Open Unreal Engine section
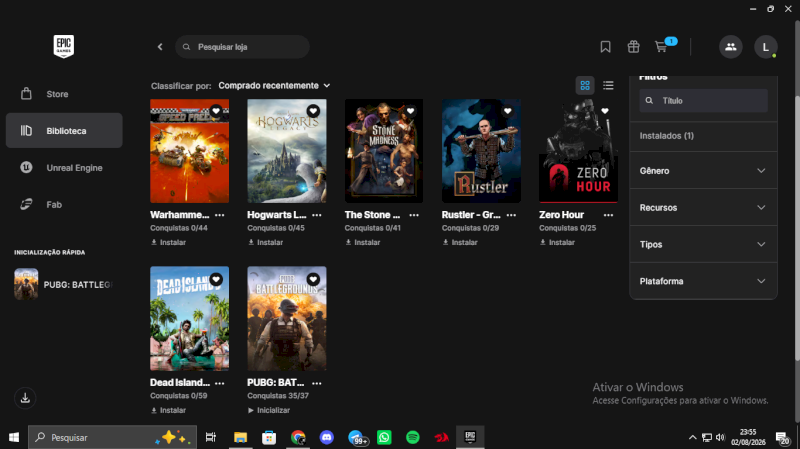The height and width of the screenshot is (449, 800). [x=64, y=168]
